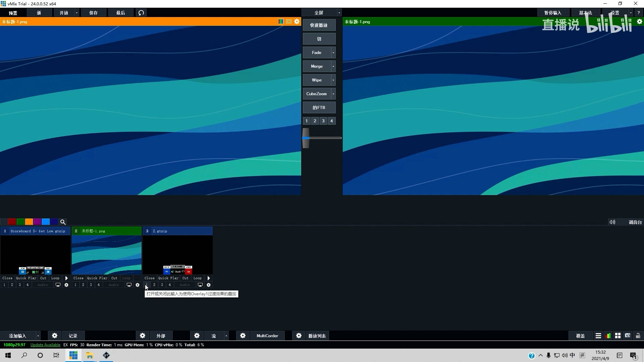Toggle overlay channel 3 in transition panel
This screenshot has width=644, height=362.
coord(323,121)
